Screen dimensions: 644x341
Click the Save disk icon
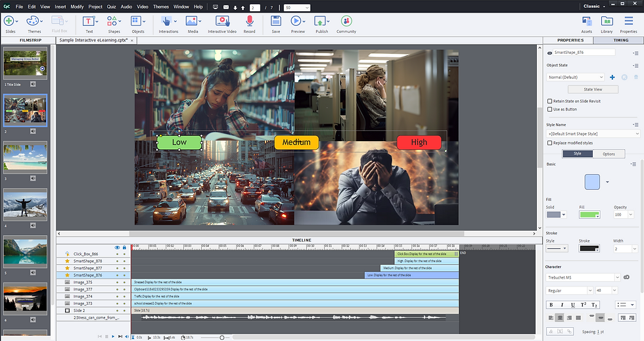click(x=275, y=21)
